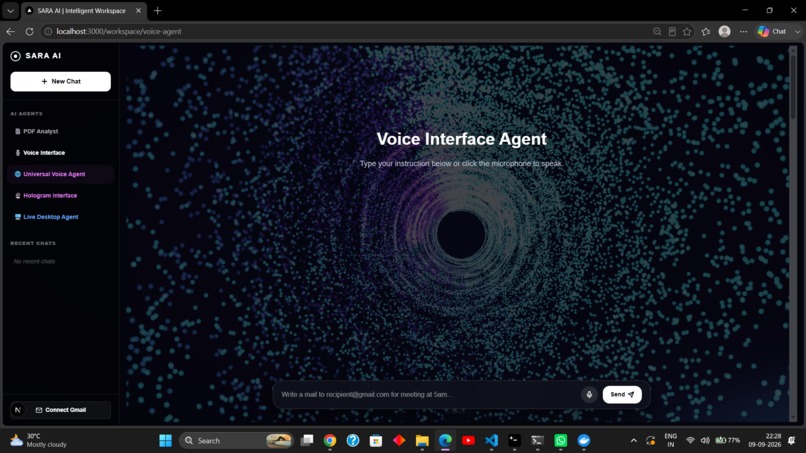
Task: Start a New Chat
Action: tap(61, 81)
